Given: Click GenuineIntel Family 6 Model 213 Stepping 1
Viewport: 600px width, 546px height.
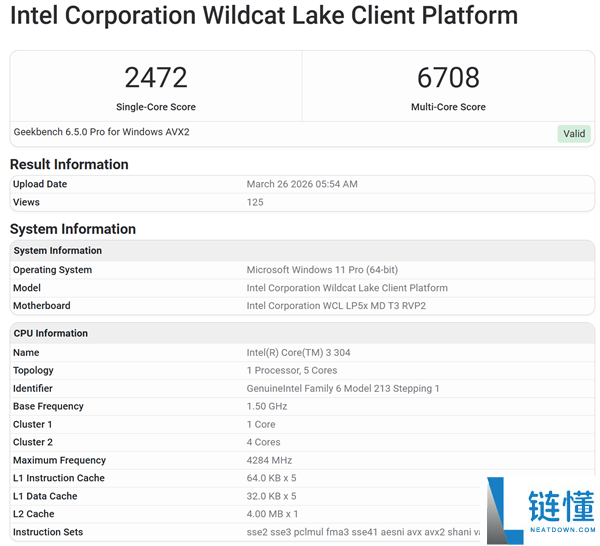Looking at the screenshot, I should [343, 388].
